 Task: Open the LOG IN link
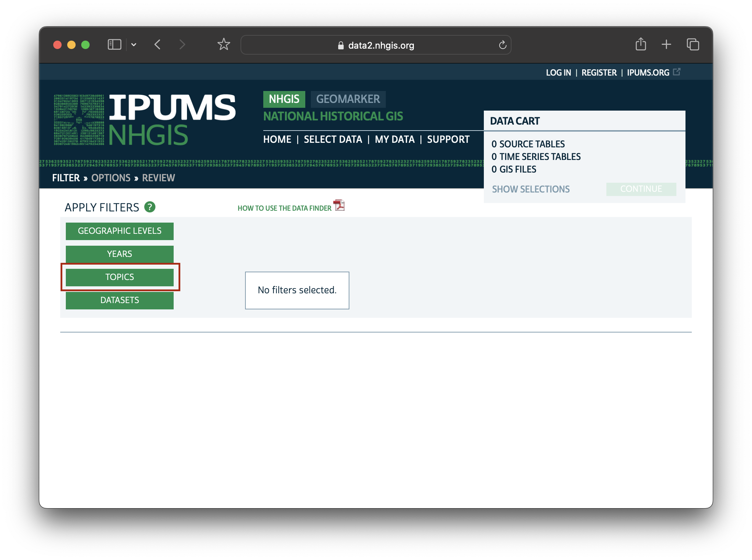(x=558, y=72)
